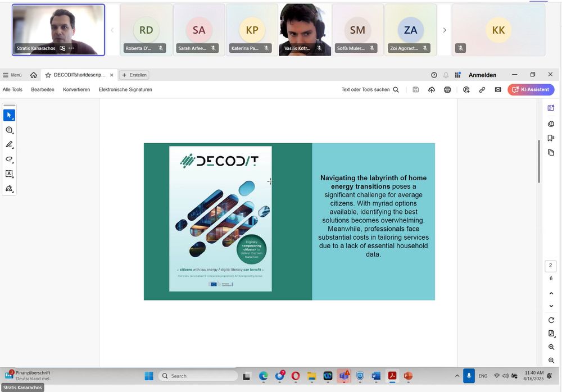Choose the selection arrow tool
The image size is (562, 392).
10,115
